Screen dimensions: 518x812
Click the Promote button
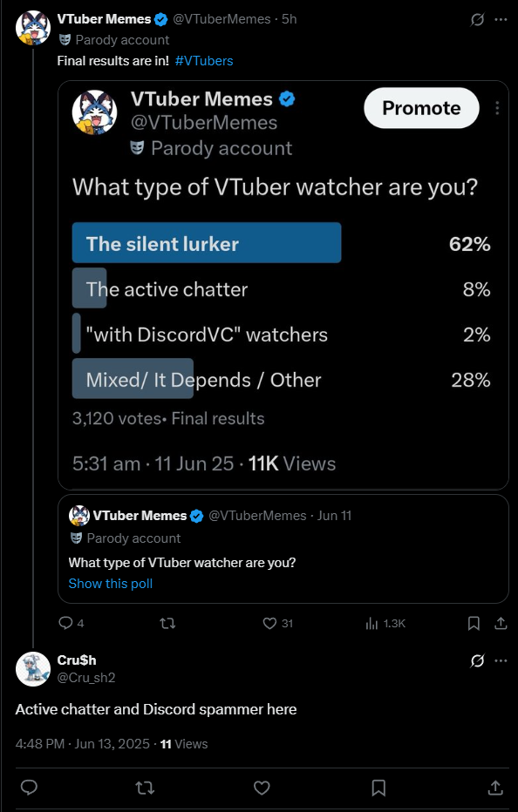pyautogui.click(x=421, y=108)
